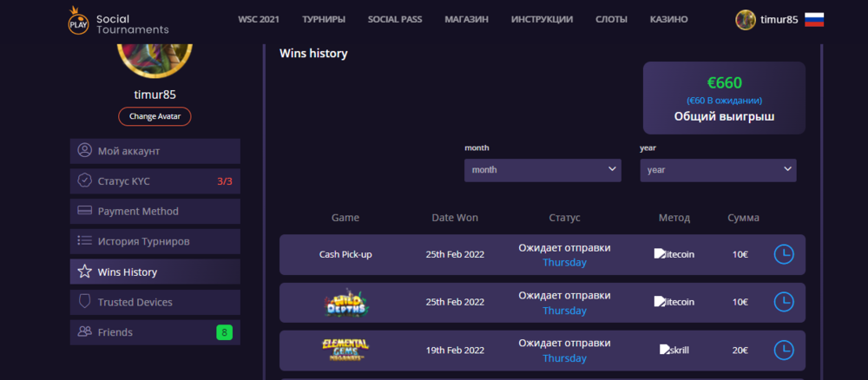Open SOCIAL PASS page
Screen dimensions: 868x380
pos(395,19)
